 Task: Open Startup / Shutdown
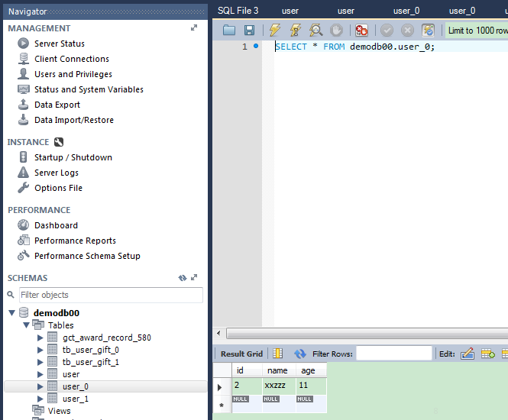coord(73,157)
